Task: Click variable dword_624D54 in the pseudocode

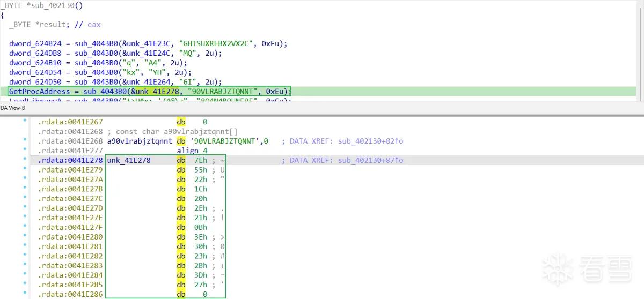Action: pyautogui.click(x=35, y=73)
